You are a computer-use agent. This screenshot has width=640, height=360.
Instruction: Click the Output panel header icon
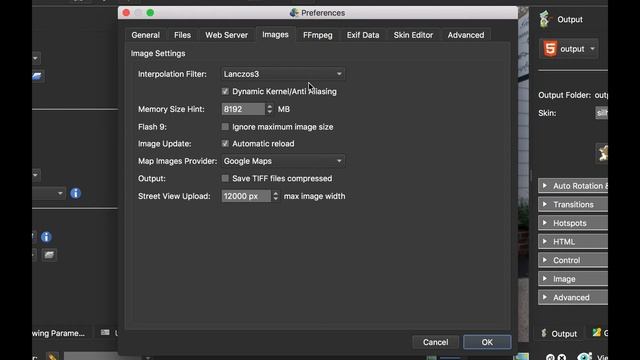coord(544,19)
